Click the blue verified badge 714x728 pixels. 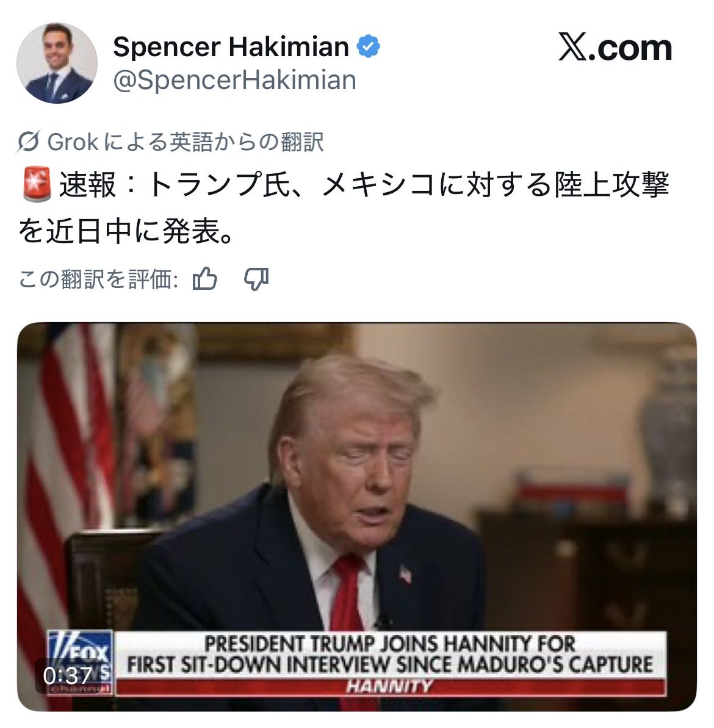coord(368,46)
